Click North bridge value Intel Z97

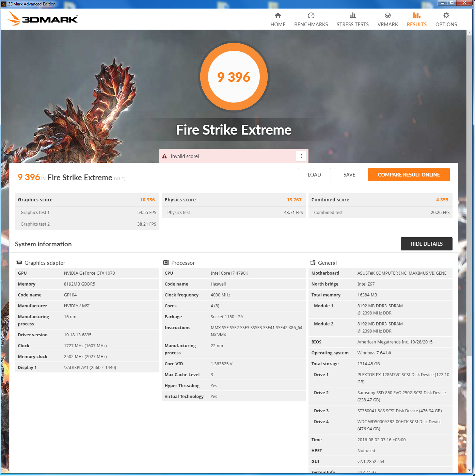tap(366, 284)
